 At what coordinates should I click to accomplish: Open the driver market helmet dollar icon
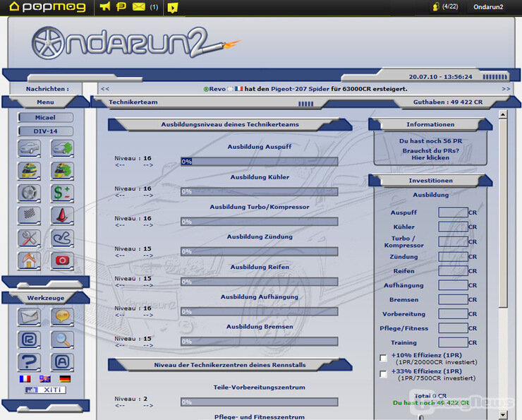point(62,171)
